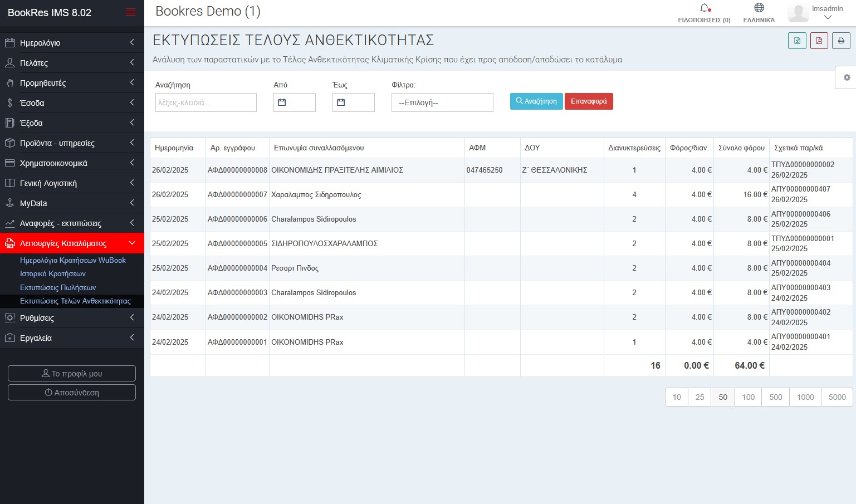Screen dimensions: 856x504
Task: Open Ιστορικό Κρατήσεων from sidebar
Action: tap(53, 274)
